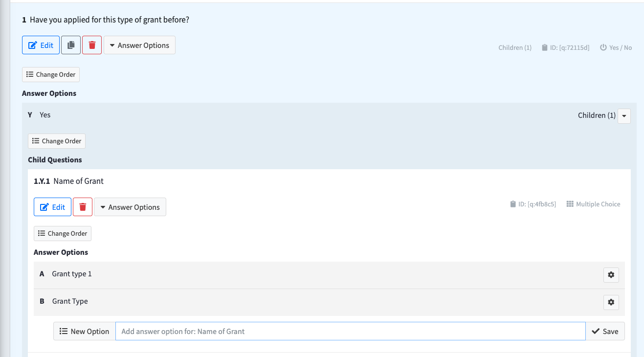Screen dimensions: 644x357
Task: Click the clipboard ID icon for q:4fb8c5
Action: (512, 204)
